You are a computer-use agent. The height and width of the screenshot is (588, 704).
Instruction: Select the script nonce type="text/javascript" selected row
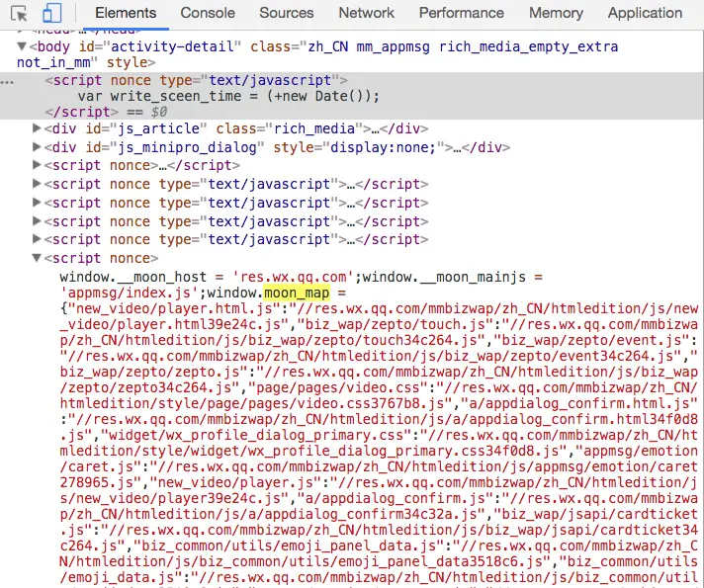(x=196, y=80)
